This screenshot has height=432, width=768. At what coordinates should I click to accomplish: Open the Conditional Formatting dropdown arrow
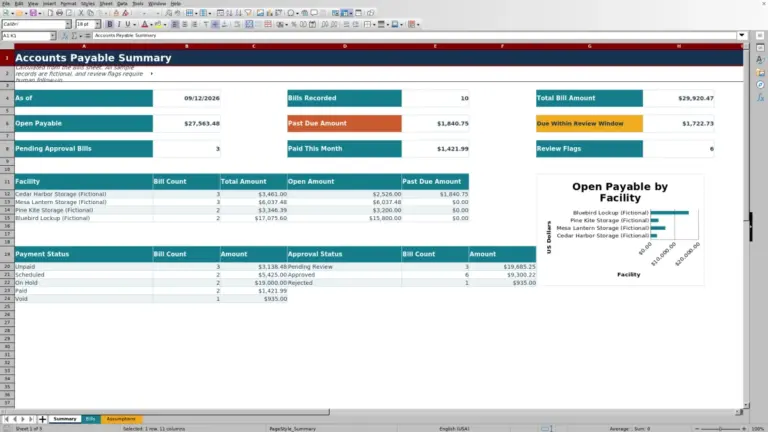pos(418,24)
